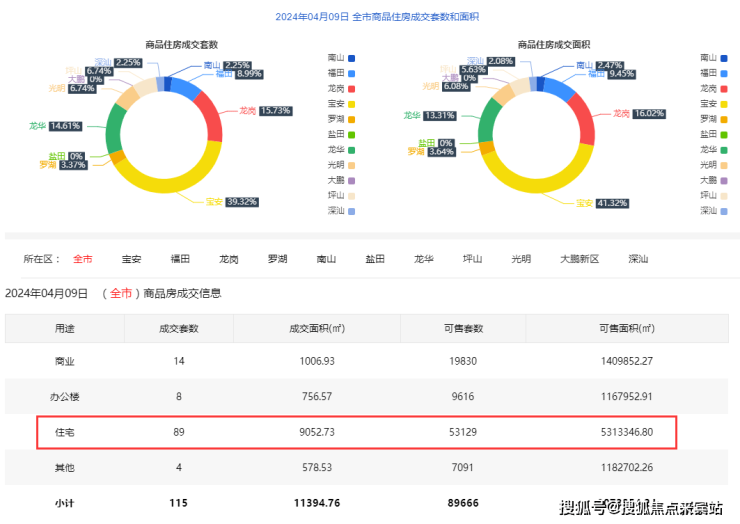Select the 深汕 district tab
740x524 pixels.
tap(637, 259)
